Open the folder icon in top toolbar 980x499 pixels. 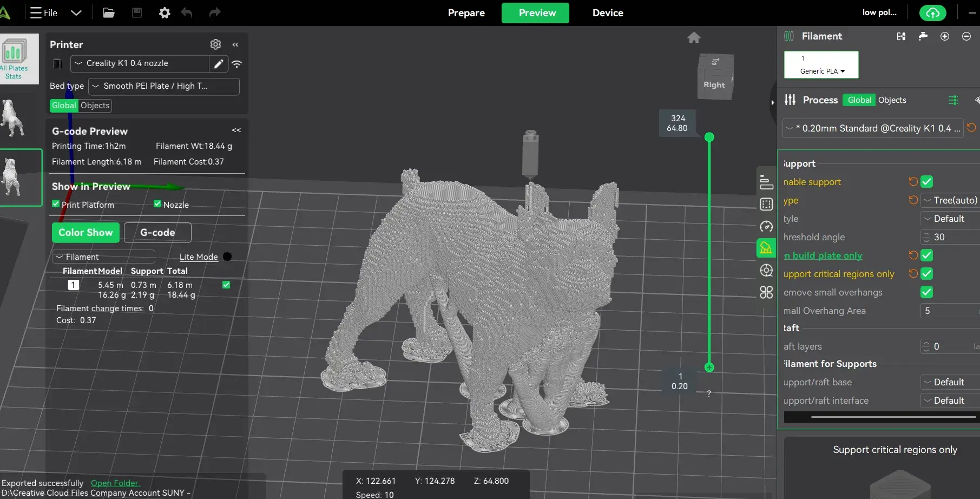(109, 13)
